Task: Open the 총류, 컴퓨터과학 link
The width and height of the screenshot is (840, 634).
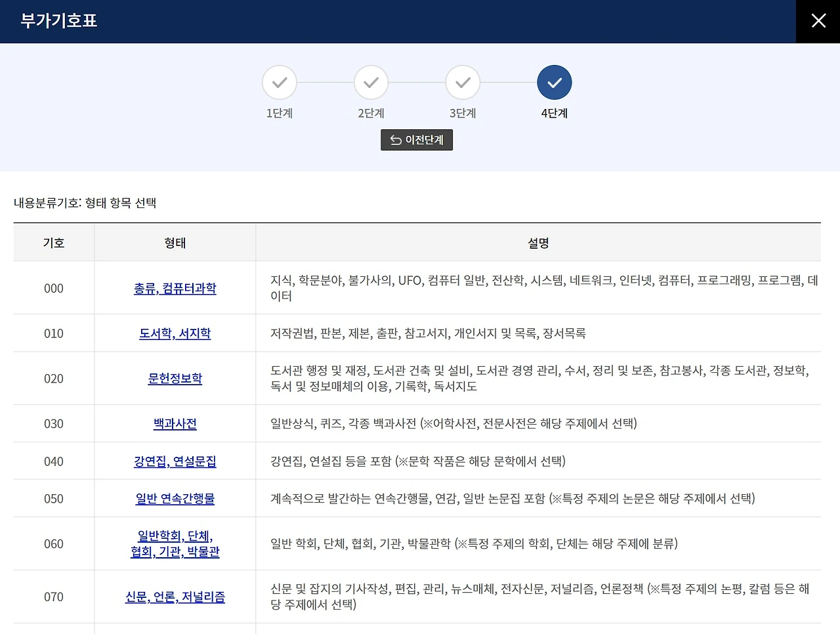Action: click(174, 289)
